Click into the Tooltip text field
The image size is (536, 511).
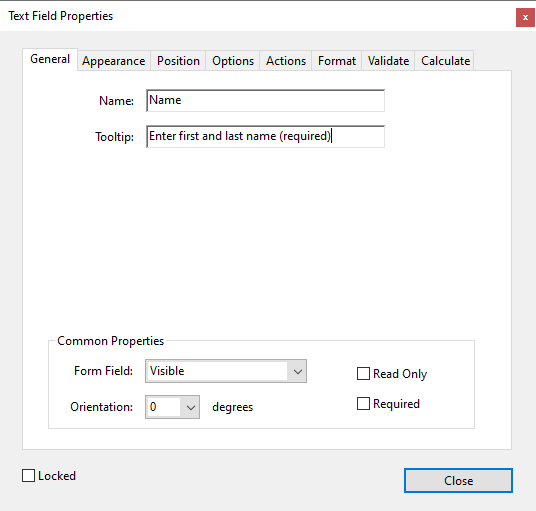click(266, 136)
